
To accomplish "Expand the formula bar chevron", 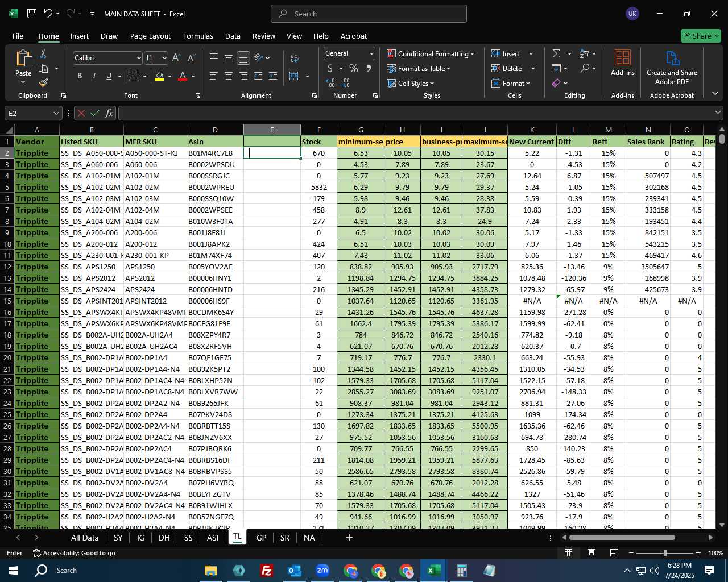I will (x=718, y=113).
